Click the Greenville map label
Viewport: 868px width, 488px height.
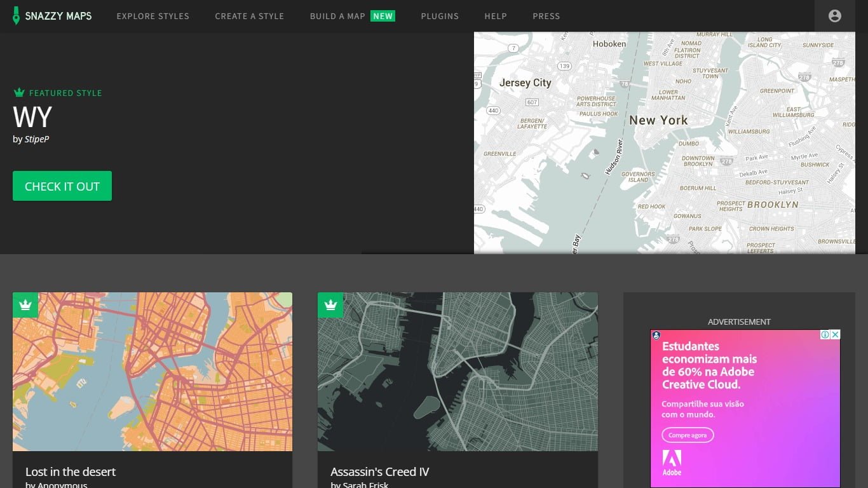[500, 154]
